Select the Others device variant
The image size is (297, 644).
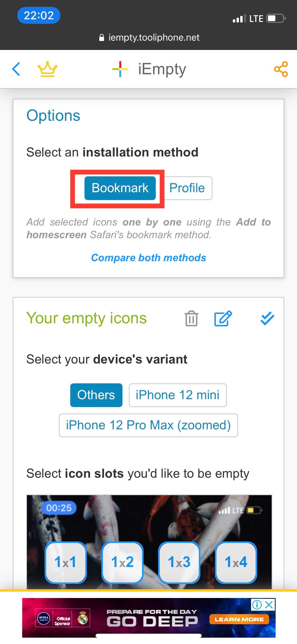[x=96, y=395]
